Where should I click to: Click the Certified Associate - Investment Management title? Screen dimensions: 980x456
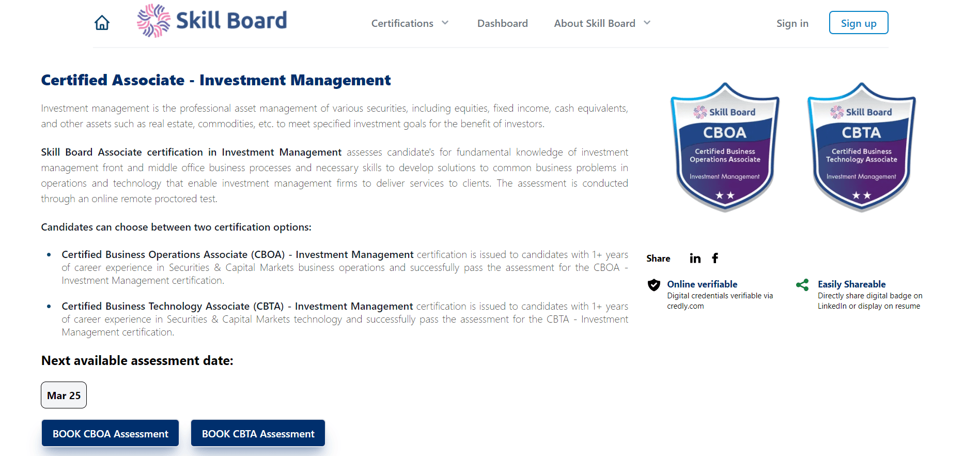click(x=216, y=80)
